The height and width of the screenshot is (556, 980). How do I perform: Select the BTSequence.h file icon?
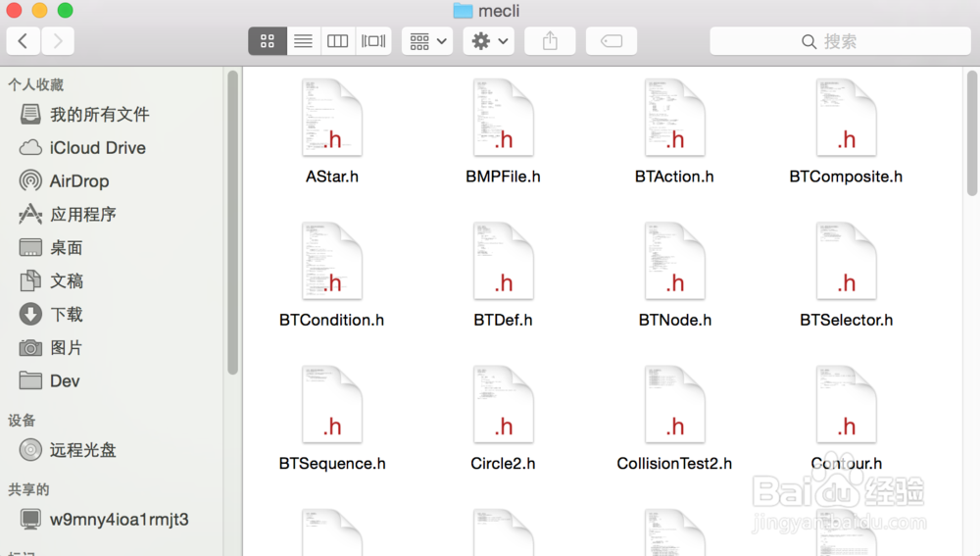(332, 404)
